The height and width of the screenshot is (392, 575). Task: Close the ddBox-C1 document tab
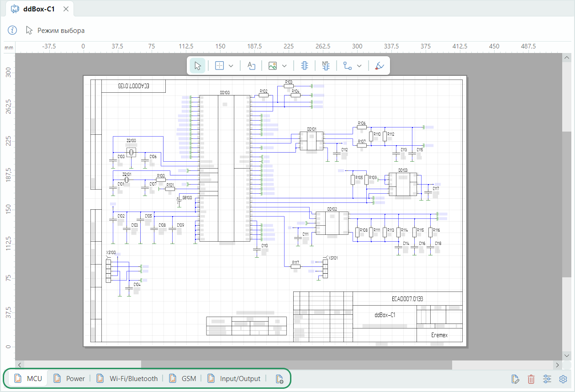(x=66, y=9)
